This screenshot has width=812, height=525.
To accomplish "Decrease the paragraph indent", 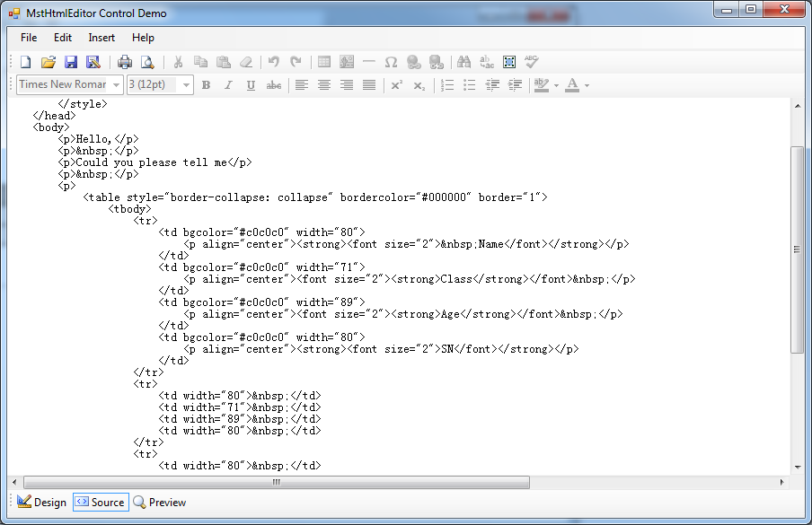I will click(492, 85).
